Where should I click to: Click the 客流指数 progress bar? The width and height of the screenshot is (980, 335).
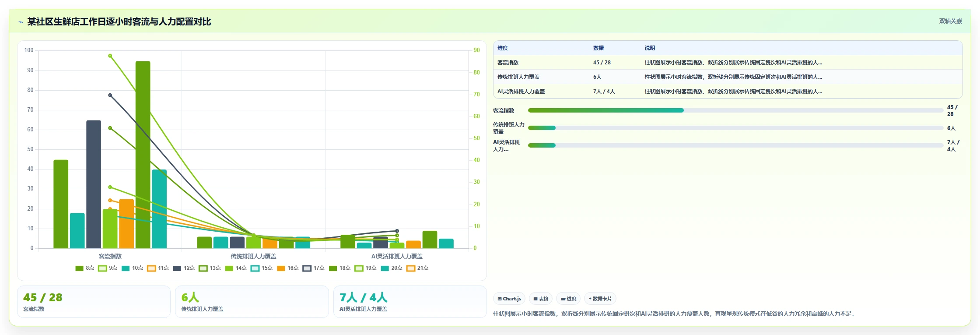(735, 110)
